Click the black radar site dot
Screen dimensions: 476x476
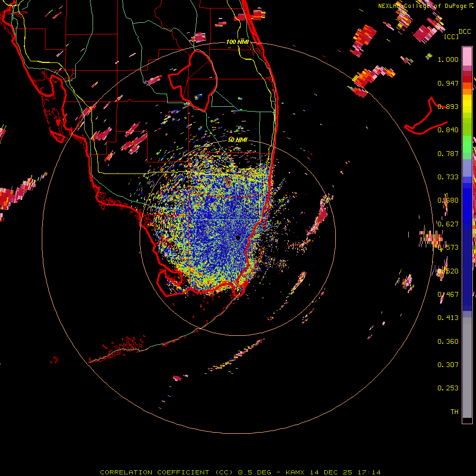point(238,238)
